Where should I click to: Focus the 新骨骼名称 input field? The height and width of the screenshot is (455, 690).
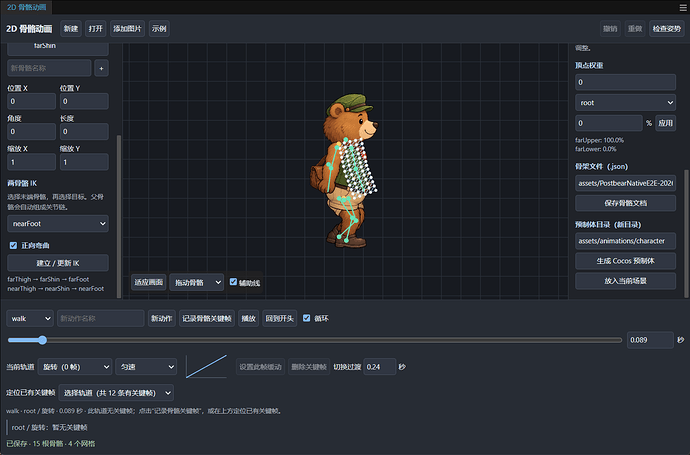[49, 68]
